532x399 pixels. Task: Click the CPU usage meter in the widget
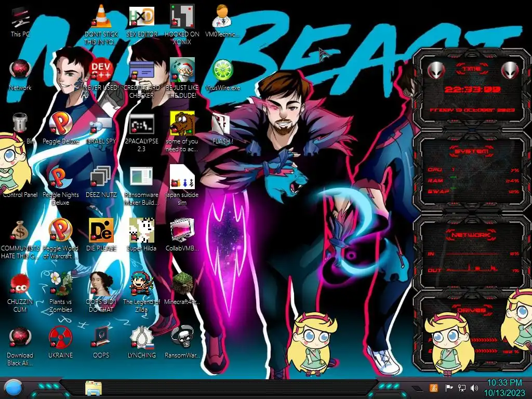coord(473,170)
